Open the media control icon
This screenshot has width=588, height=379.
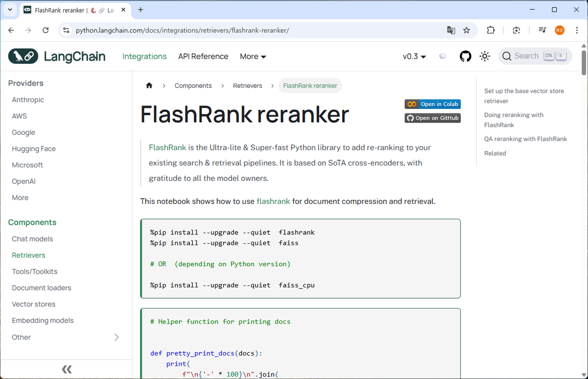[x=542, y=30]
